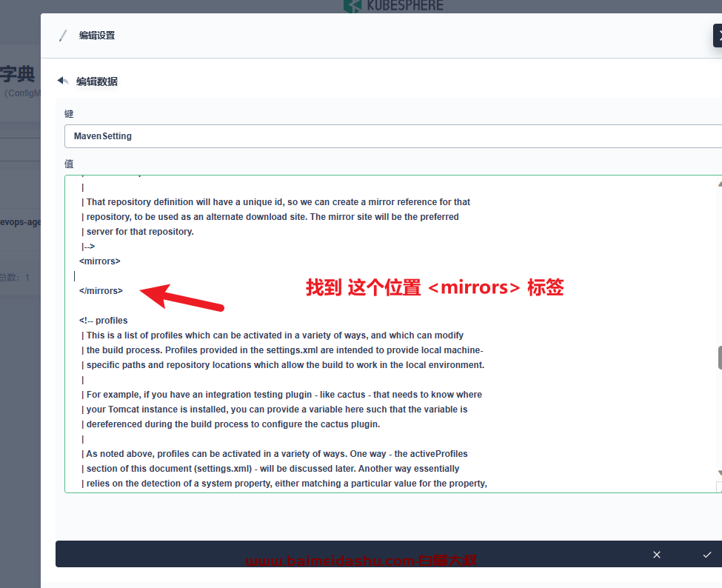The height and width of the screenshot is (588, 722).
Task: Click the KubeSphere logo at the top
Action: coord(394,5)
